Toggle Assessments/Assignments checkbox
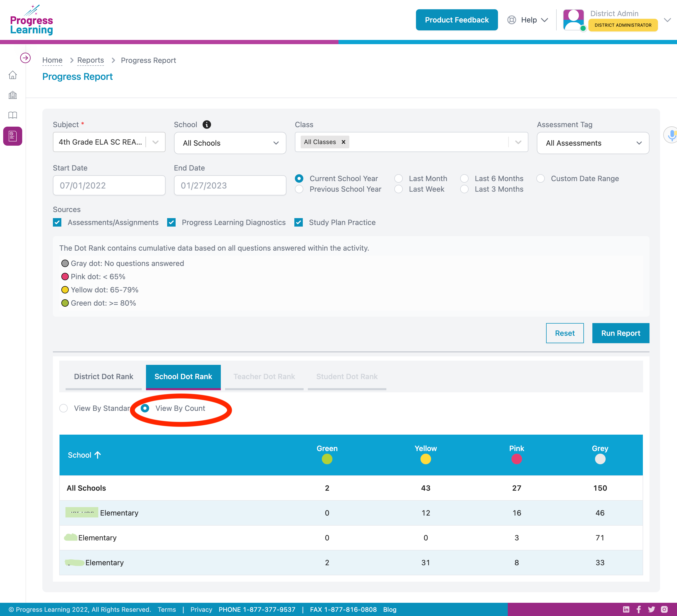Image resolution: width=677 pixels, height=616 pixels. (x=57, y=222)
